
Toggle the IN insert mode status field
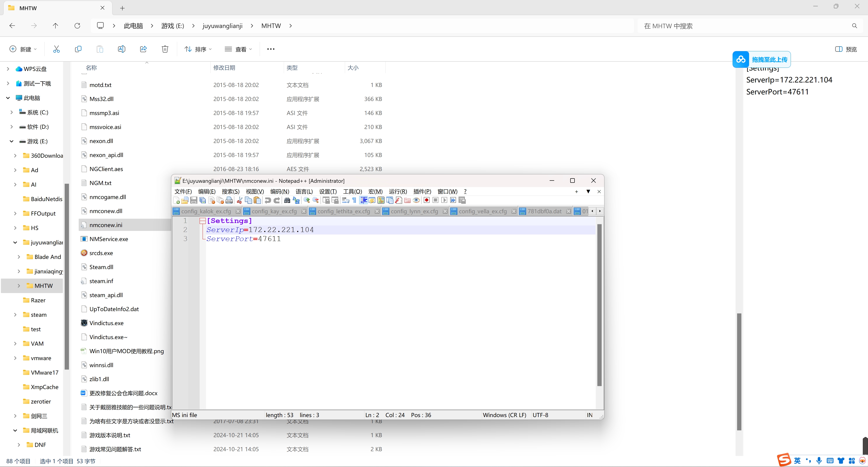point(590,415)
